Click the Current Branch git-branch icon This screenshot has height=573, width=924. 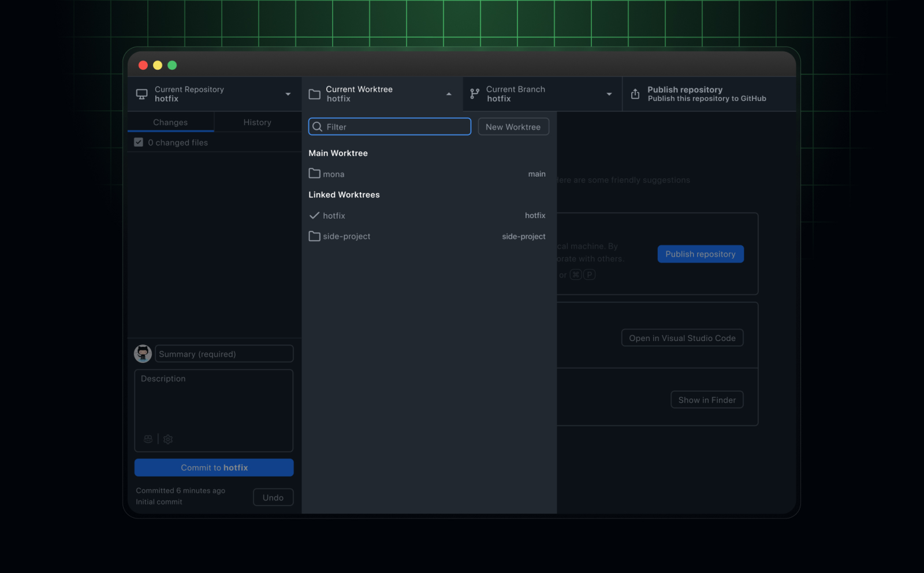coord(475,94)
